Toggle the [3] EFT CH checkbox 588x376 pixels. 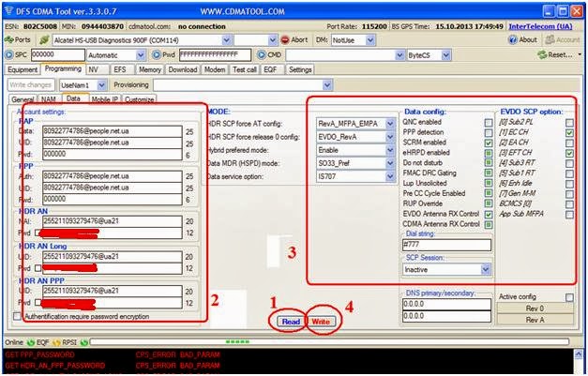[x=569, y=153]
